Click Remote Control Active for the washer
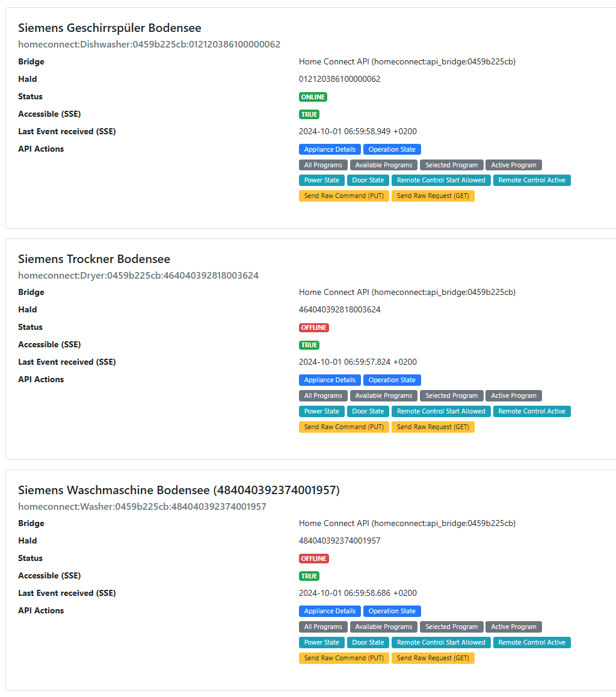Viewport: 616px width, 697px height. pyautogui.click(x=532, y=642)
